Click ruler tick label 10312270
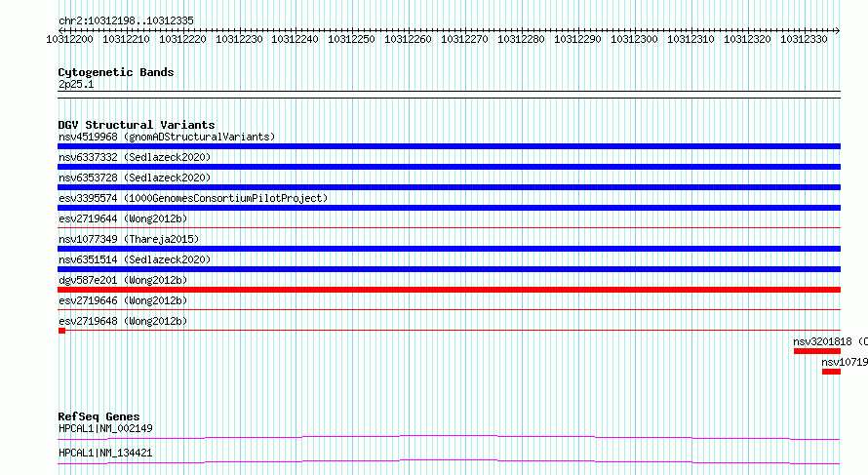This screenshot has width=868, height=475. click(x=464, y=39)
